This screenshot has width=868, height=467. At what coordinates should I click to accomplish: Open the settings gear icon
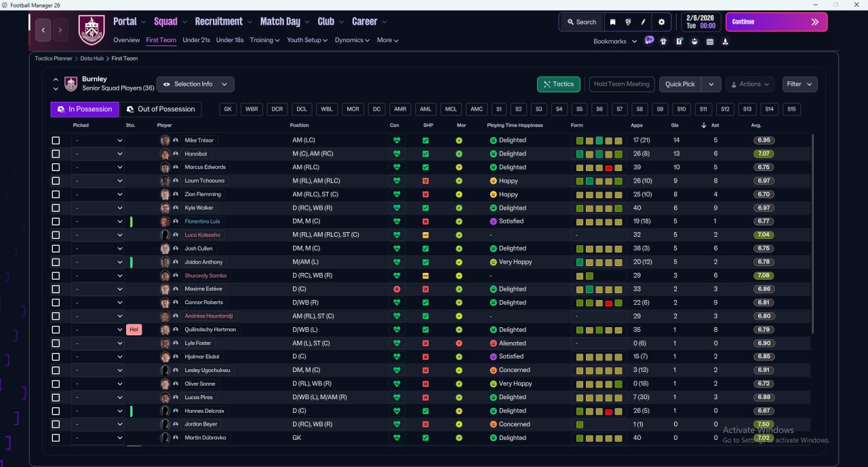point(661,22)
